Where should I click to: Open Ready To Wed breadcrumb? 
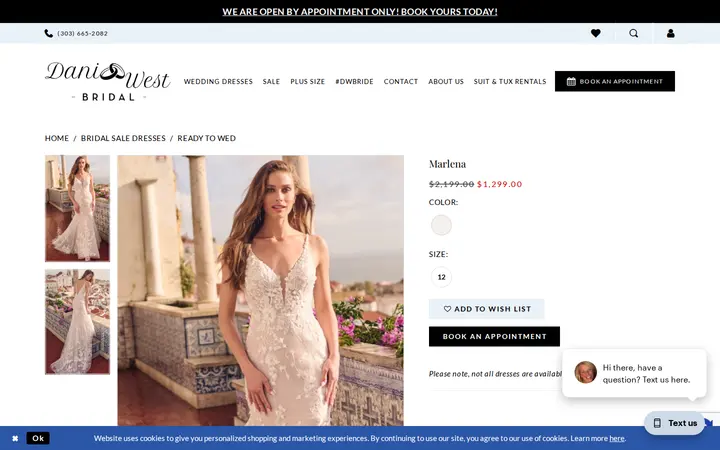(207, 138)
